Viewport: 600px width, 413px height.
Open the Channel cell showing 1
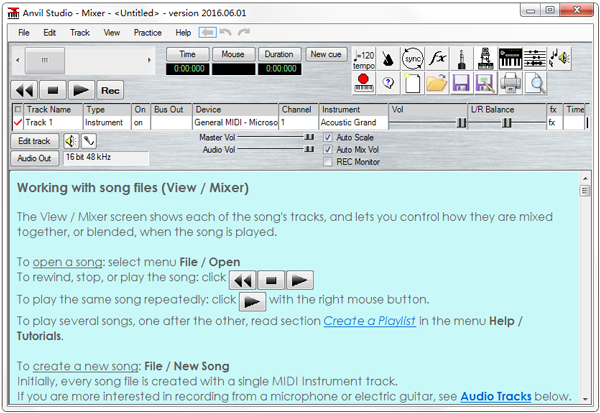click(x=299, y=122)
